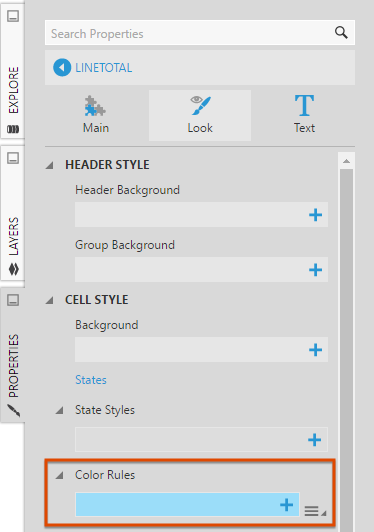Switch to the Text tab
Screen dimensions: 374x532
pos(304,115)
